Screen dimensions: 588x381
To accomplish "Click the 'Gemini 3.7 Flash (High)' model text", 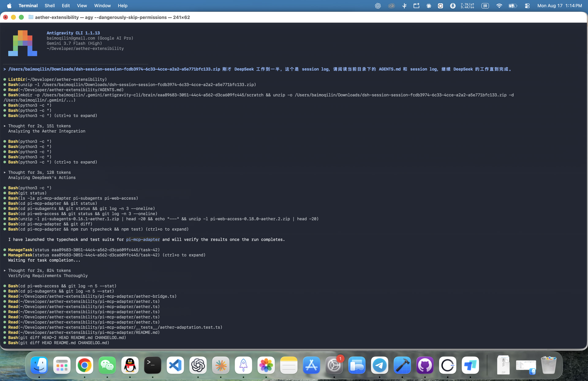I will 74,44.
